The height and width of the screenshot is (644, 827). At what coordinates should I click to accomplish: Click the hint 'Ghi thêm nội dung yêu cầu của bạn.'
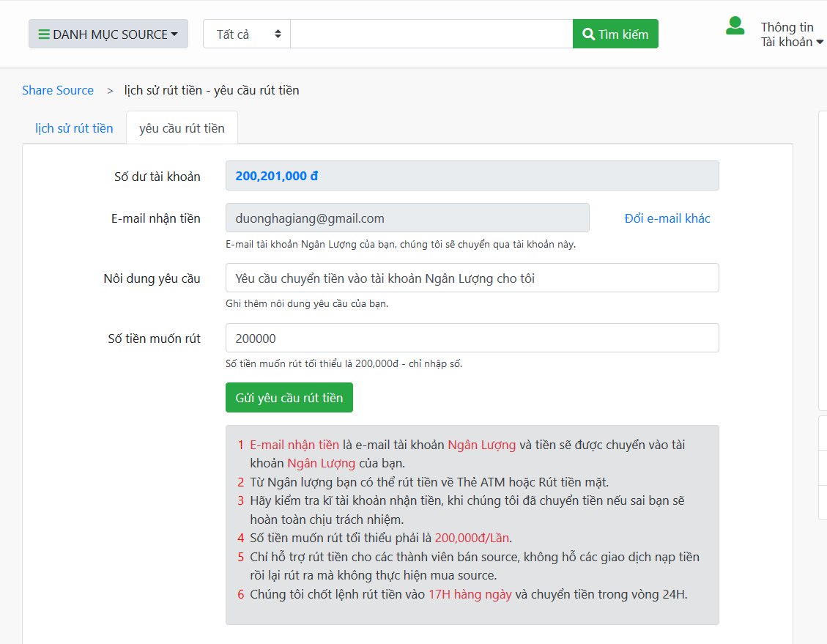click(x=307, y=304)
